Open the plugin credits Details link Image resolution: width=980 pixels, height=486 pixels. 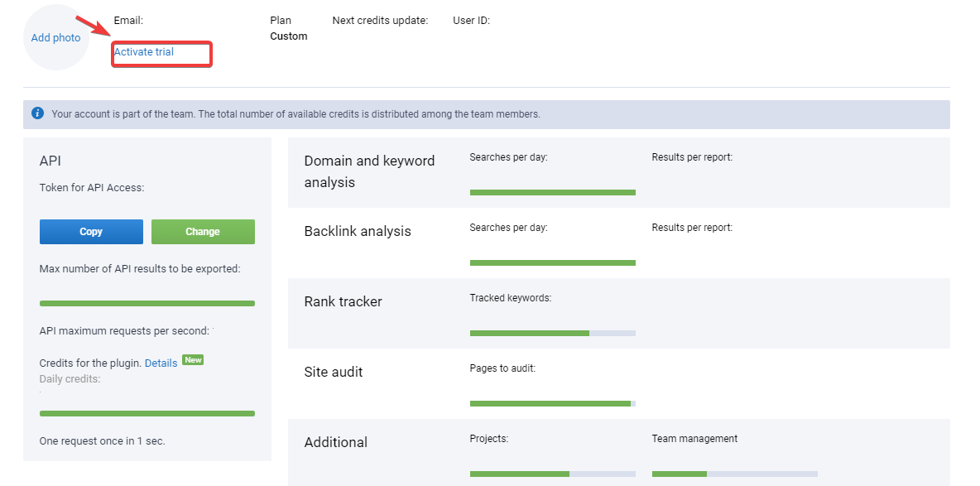[161, 363]
